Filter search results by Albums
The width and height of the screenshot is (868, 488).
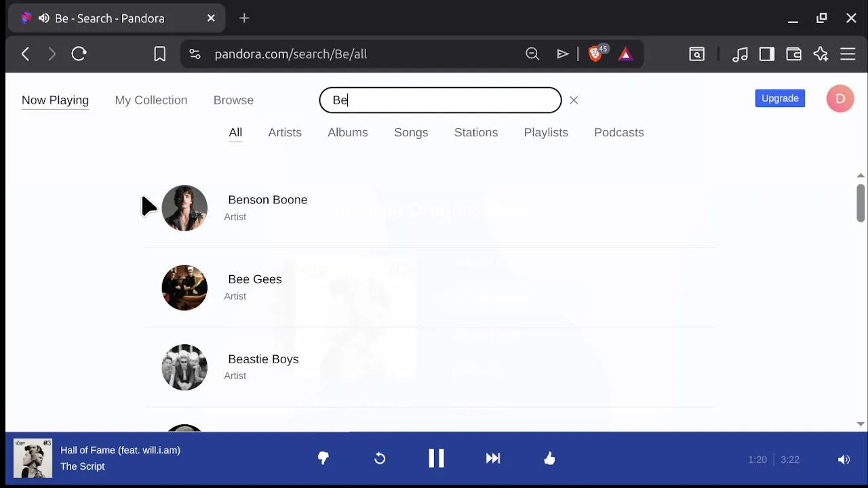pos(348,133)
